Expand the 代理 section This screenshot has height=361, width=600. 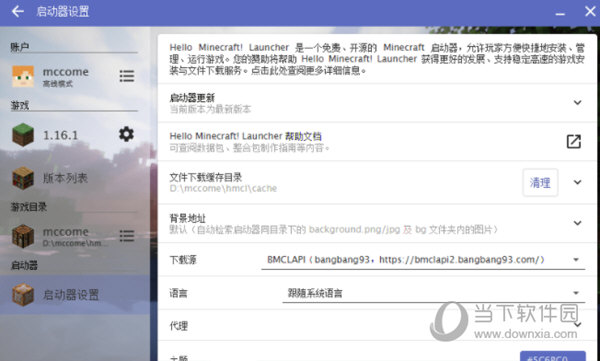click(577, 325)
